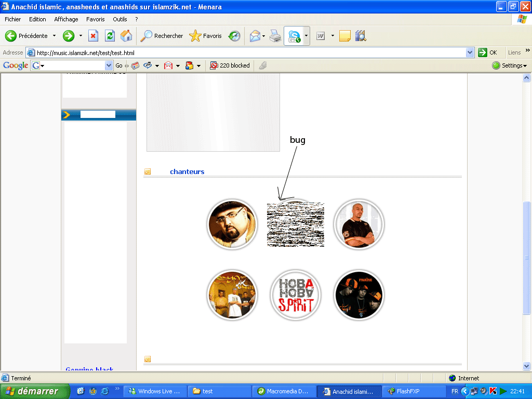Click the Google toolbar Go button
This screenshot has width=532, height=399.
119,65
